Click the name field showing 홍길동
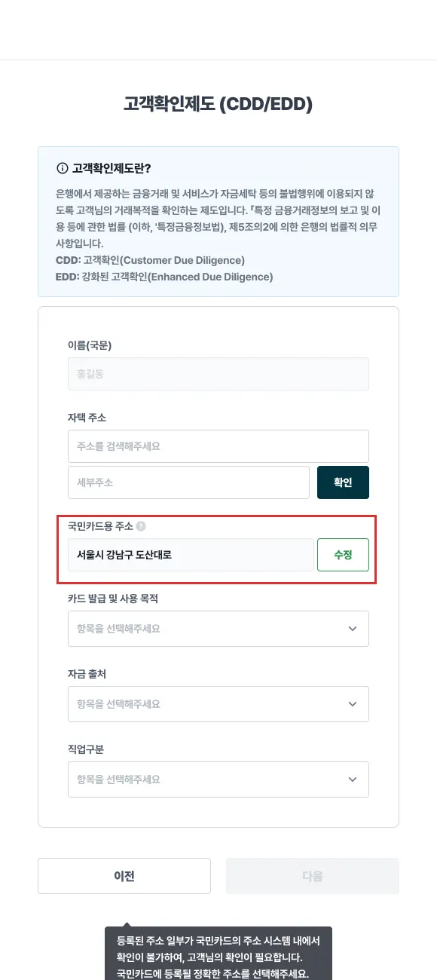The image size is (437, 980). [218, 374]
